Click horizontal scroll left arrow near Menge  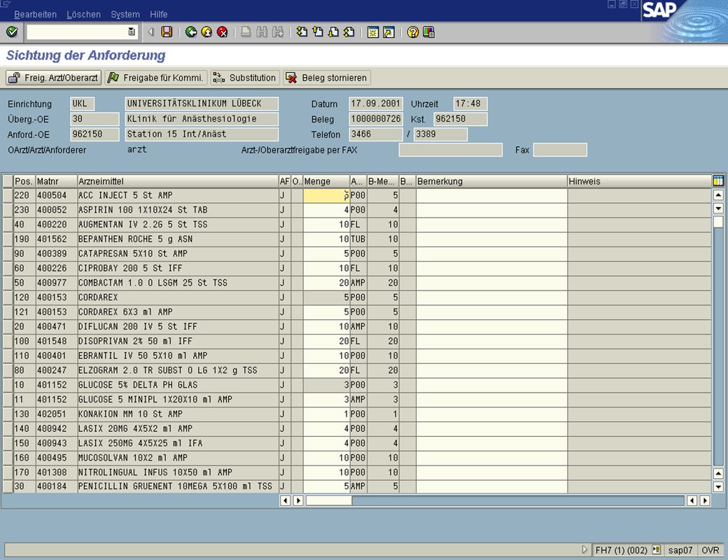pyautogui.click(x=285, y=500)
